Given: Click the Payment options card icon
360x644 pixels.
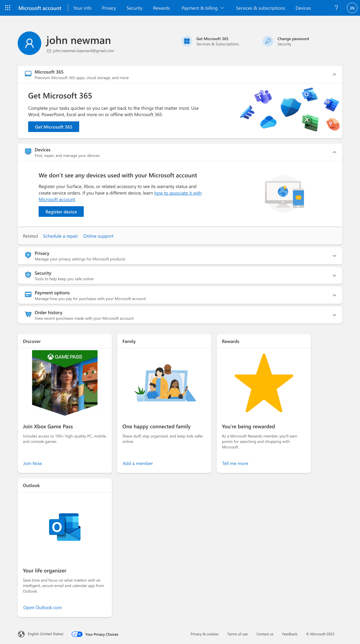Looking at the screenshot, I should coord(28,294).
